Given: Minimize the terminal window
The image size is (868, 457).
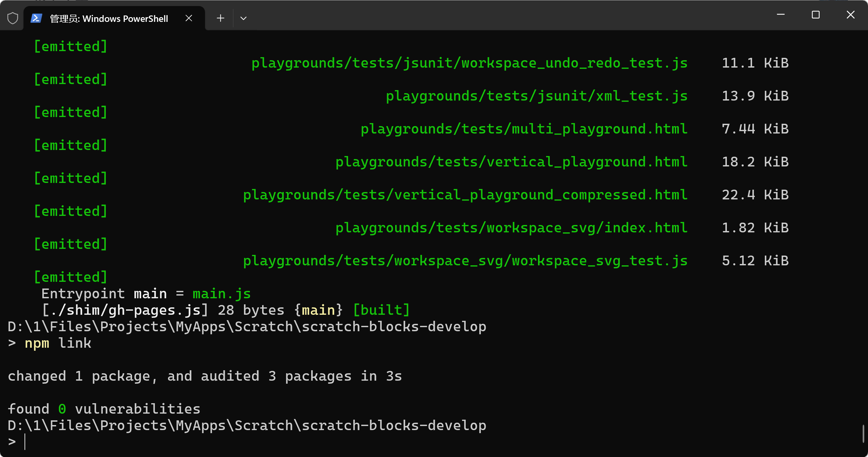Looking at the screenshot, I should tap(781, 15).
